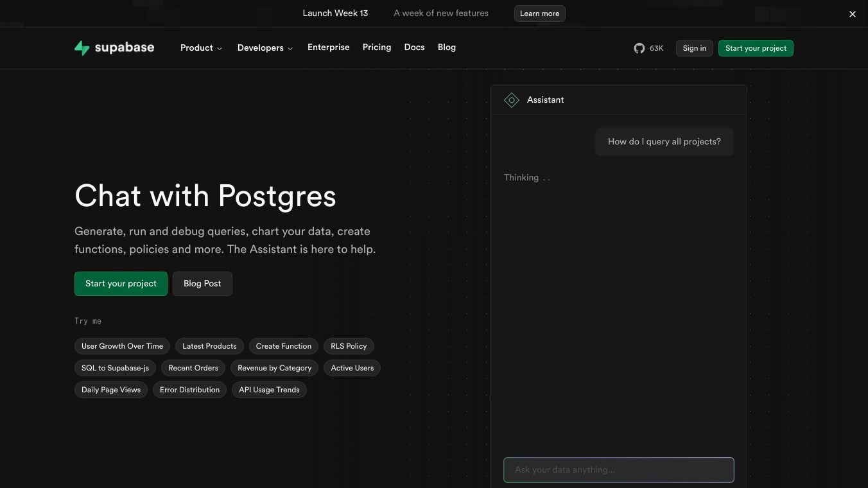This screenshot has width=868, height=488.
Task: Visit the Blog nav link
Action: pos(447,48)
